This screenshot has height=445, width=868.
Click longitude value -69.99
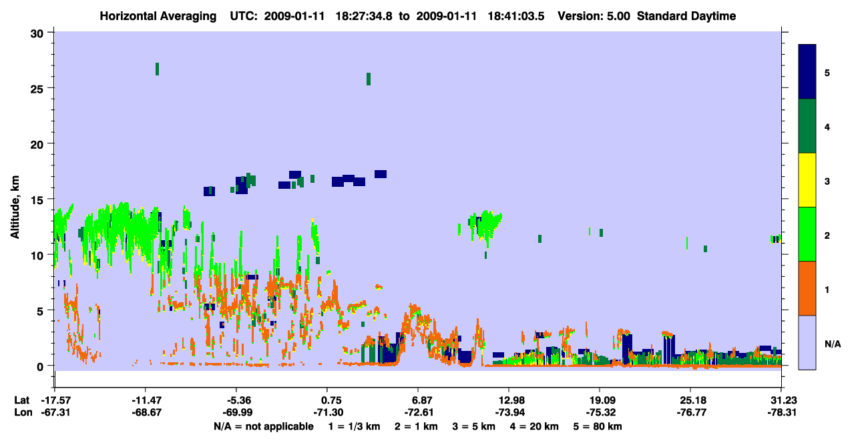(236, 413)
